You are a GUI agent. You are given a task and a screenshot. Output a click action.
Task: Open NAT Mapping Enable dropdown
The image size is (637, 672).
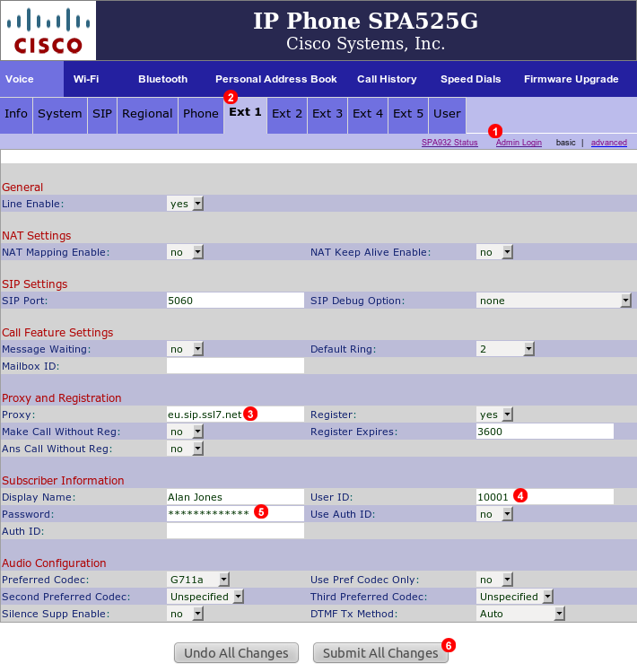pos(185,252)
